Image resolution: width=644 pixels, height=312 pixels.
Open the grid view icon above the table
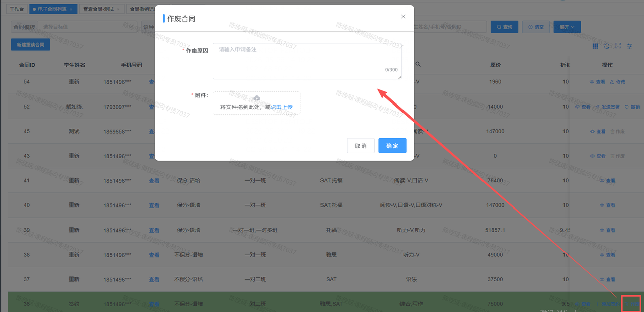click(x=596, y=46)
